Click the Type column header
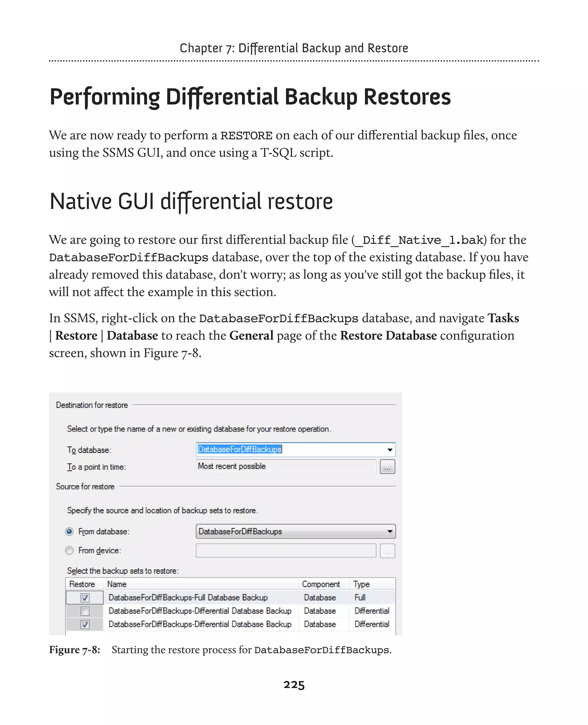Viewport: 588px width, 725px height. pos(372,584)
